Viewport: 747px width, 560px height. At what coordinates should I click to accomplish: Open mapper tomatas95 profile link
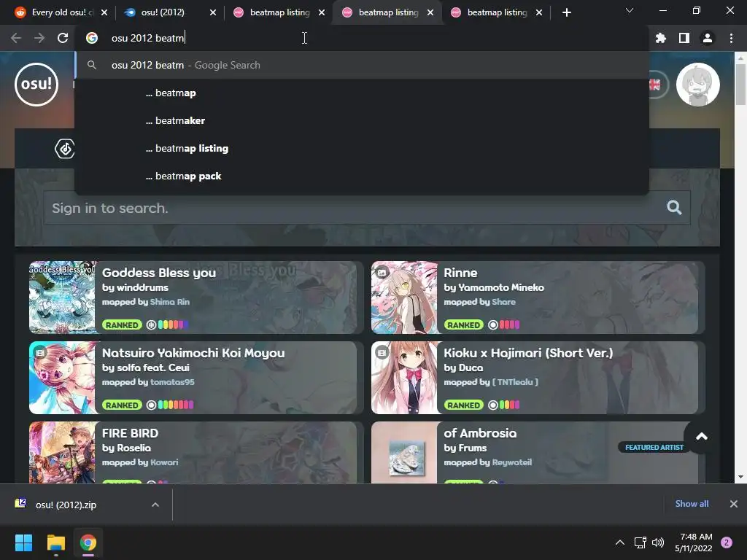click(x=172, y=382)
